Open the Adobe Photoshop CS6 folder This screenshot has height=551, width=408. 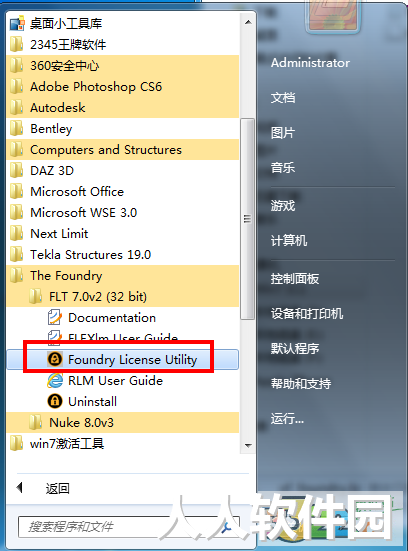[122, 86]
